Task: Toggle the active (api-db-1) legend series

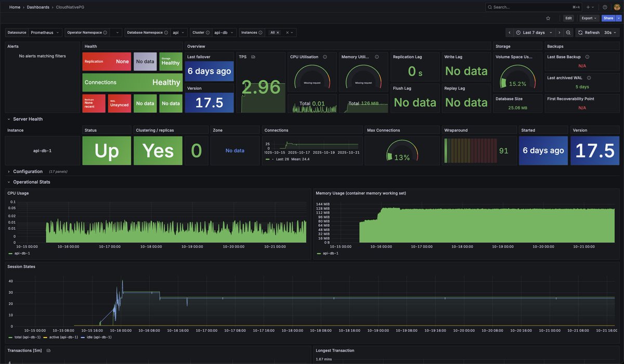Action: pyautogui.click(x=59, y=337)
